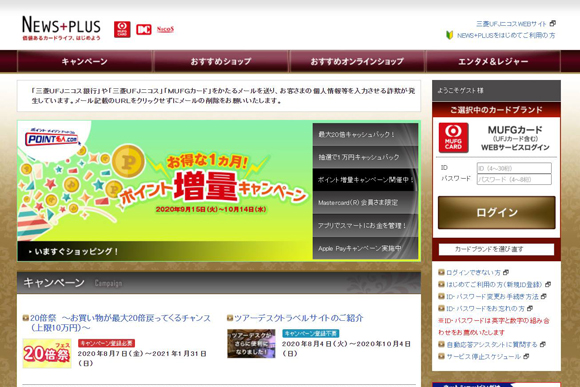The width and height of the screenshot is (580, 387).
Task: Open the ログインできない方 link
Action: click(x=473, y=273)
